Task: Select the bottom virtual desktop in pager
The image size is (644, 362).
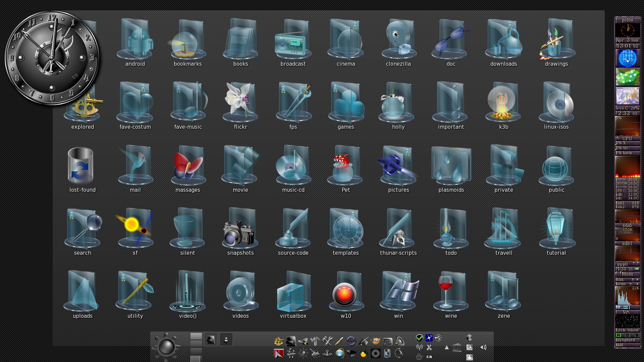Action: pos(195,359)
